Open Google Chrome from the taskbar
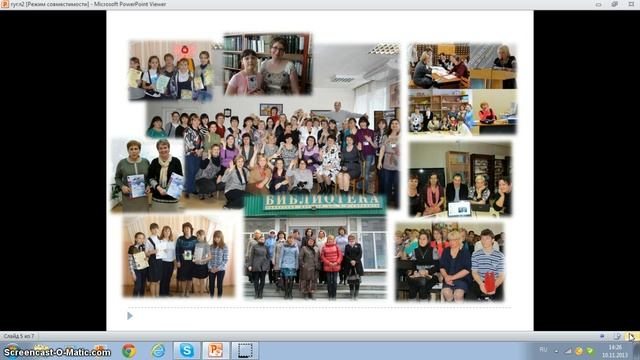Image resolution: width=640 pixels, height=360 pixels. 129,351
